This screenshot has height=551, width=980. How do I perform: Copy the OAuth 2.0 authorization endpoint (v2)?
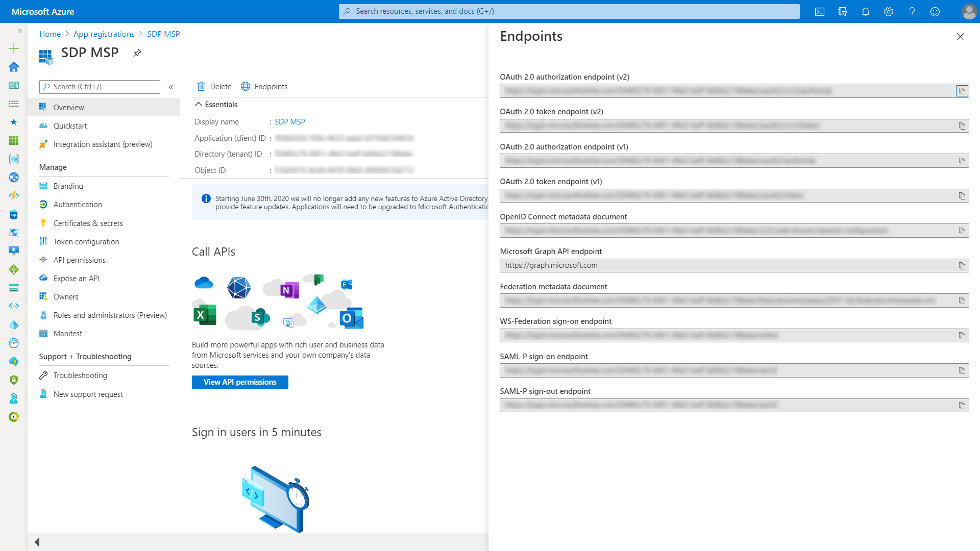click(962, 91)
